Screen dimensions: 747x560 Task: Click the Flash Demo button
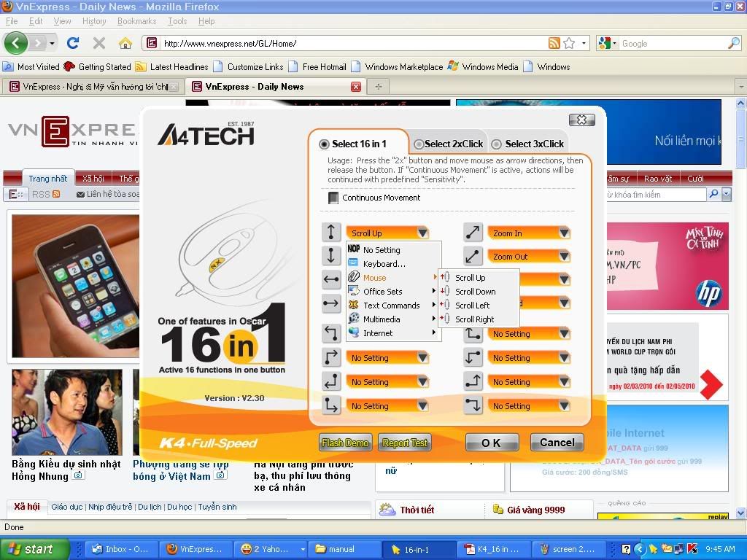pyautogui.click(x=345, y=443)
